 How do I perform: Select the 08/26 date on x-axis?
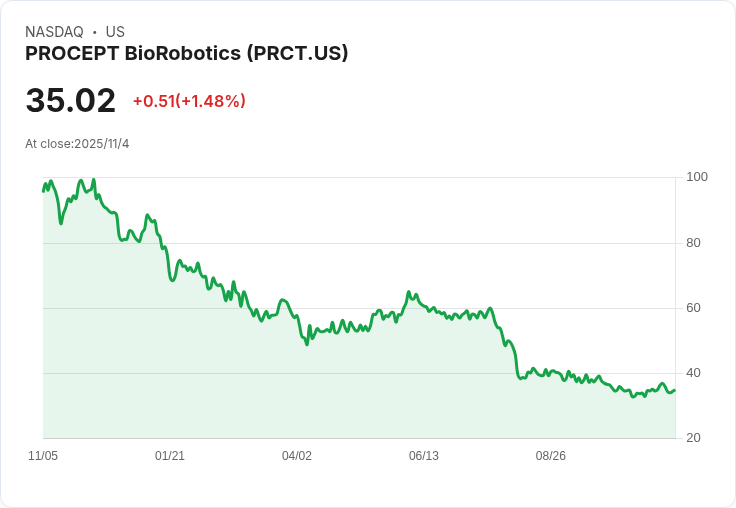pyautogui.click(x=551, y=456)
